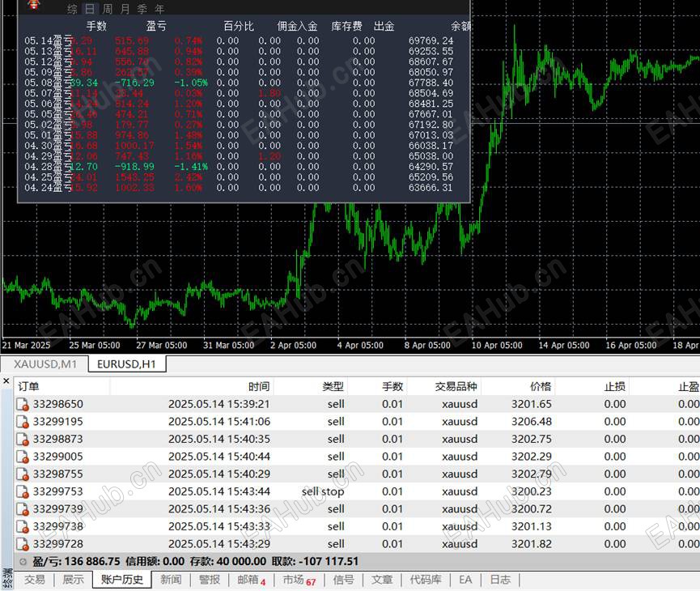Close the terminal panel with the X
700x591 pixels.
(x=6, y=381)
